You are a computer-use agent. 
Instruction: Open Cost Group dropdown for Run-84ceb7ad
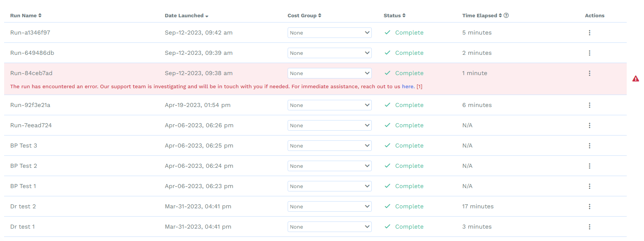pyautogui.click(x=330, y=73)
